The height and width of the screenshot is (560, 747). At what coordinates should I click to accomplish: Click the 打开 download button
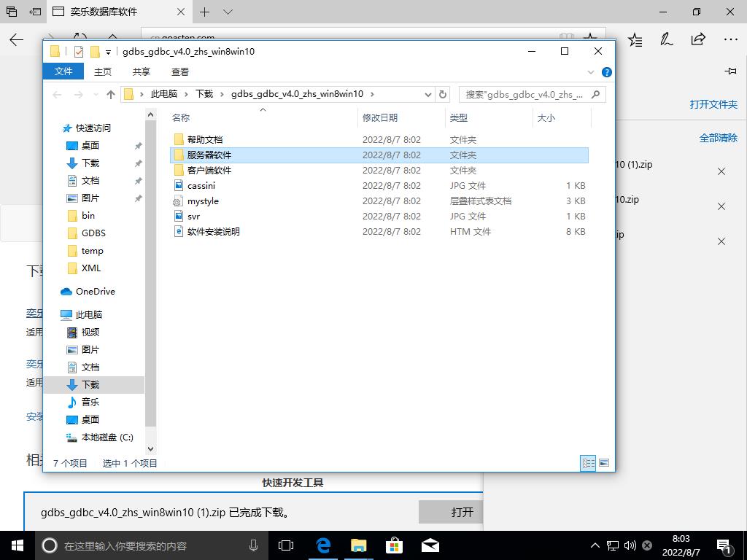(461, 512)
